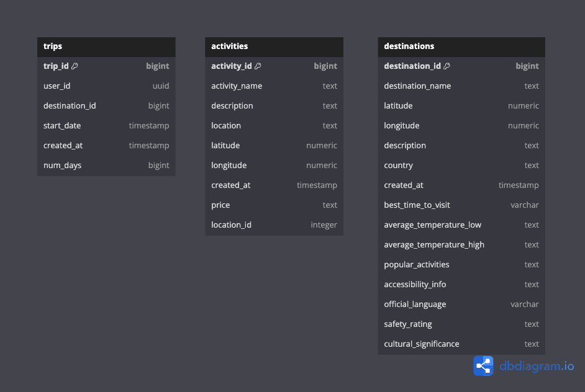Select longitude field in activities table

click(x=274, y=165)
